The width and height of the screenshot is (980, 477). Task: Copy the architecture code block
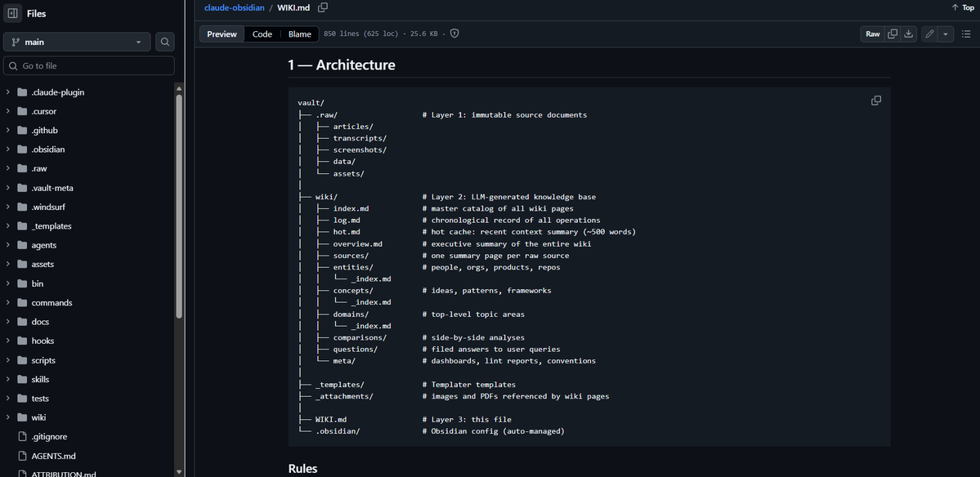click(x=876, y=100)
